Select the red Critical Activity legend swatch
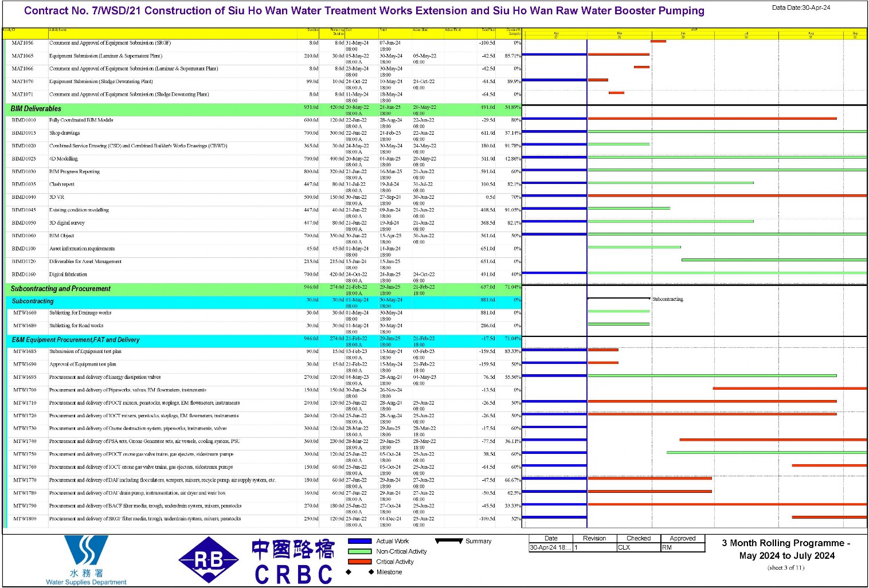Viewport: 869px width, 588px height. [x=360, y=562]
